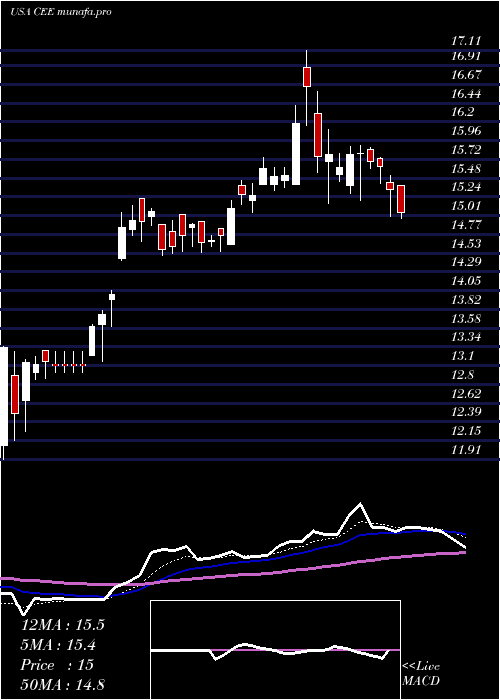Click the MACD line inside the inset box
The width and height of the screenshot is (500, 700).
[275, 651]
